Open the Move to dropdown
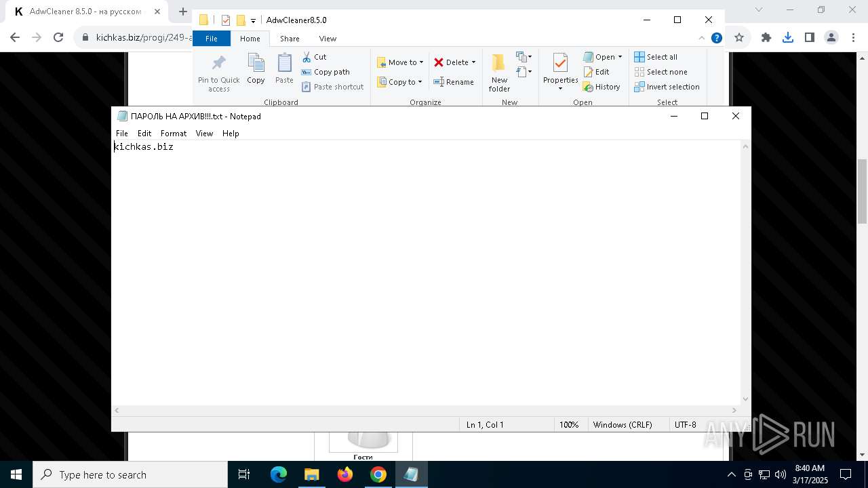This screenshot has height=488, width=868. [400, 62]
